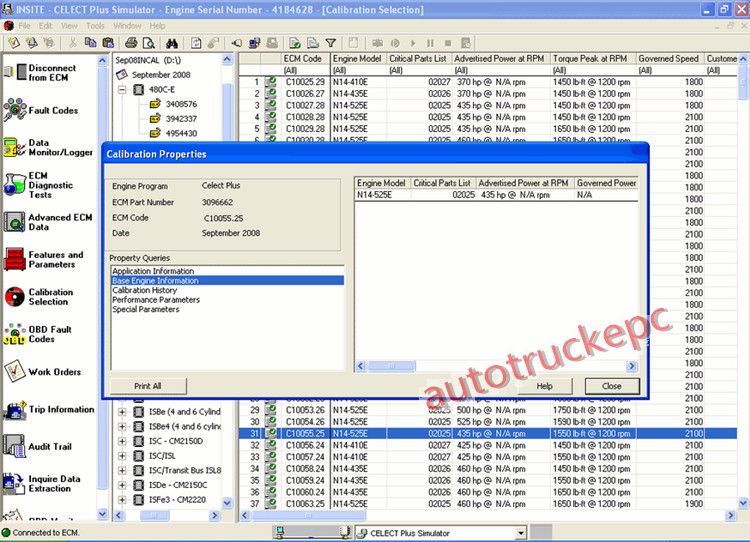Select calibration 4954430 in tree
Screen dimensions: 750x542
pos(181,133)
